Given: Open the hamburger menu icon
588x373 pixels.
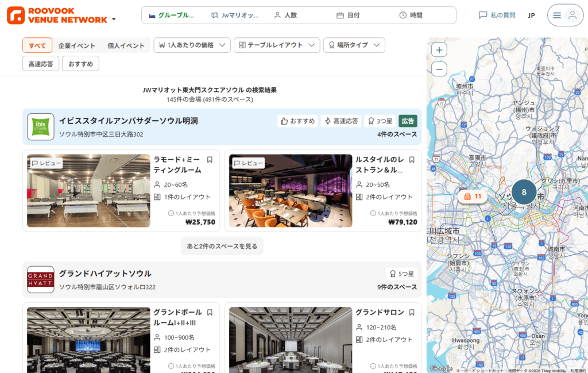Looking at the screenshot, I should click(557, 16).
